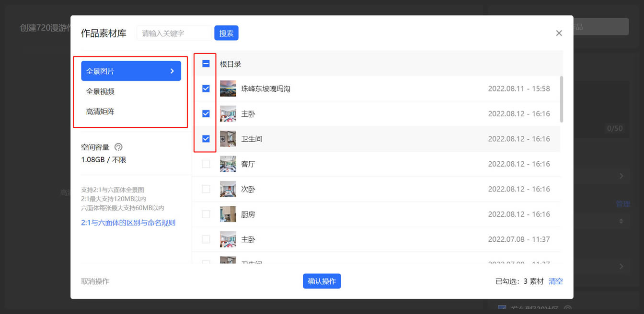The width and height of the screenshot is (644, 314).
Task: Click the 客厅 thumbnail image
Action: pyautogui.click(x=228, y=164)
